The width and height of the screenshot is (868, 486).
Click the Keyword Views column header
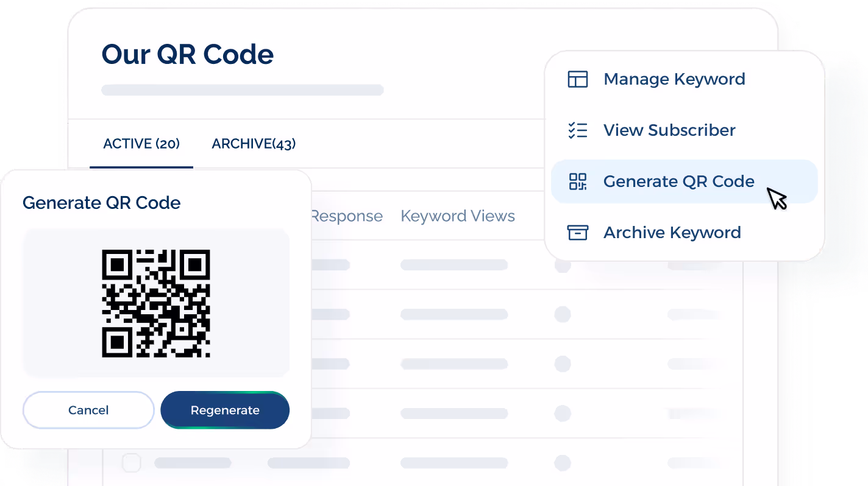pyautogui.click(x=458, y=216)
